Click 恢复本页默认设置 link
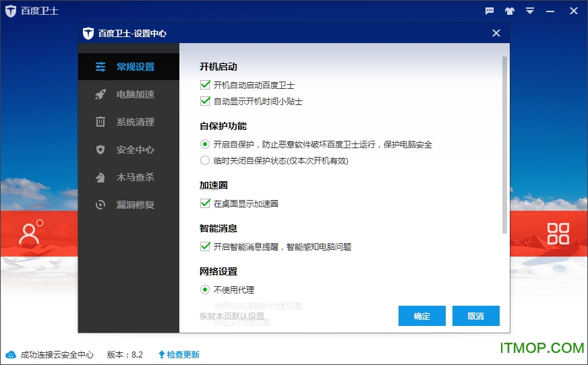Image resolution: width=588 pixels, height=365 pixels. pos(232,317)
